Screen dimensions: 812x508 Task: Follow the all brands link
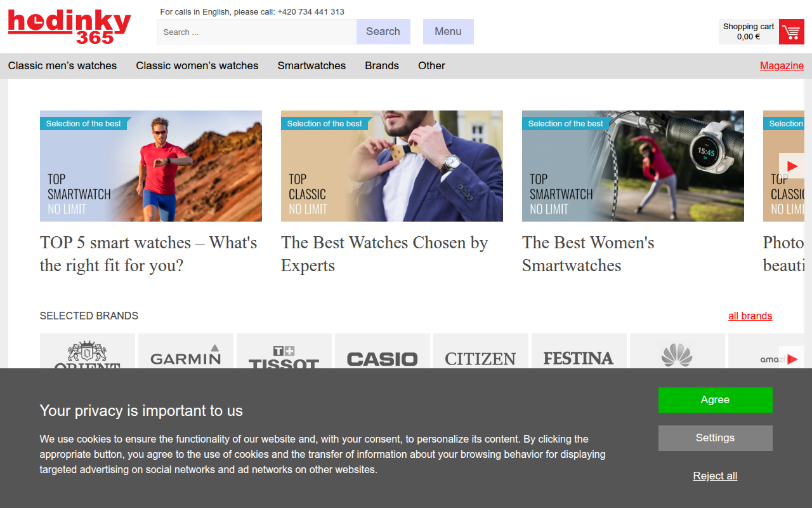pos(750,316)
